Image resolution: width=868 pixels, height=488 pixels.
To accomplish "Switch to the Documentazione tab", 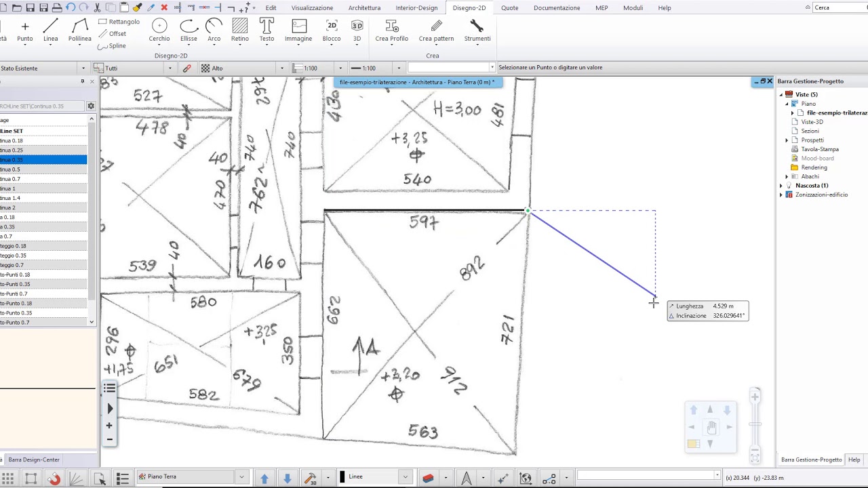I will click(x=557, y=7).
